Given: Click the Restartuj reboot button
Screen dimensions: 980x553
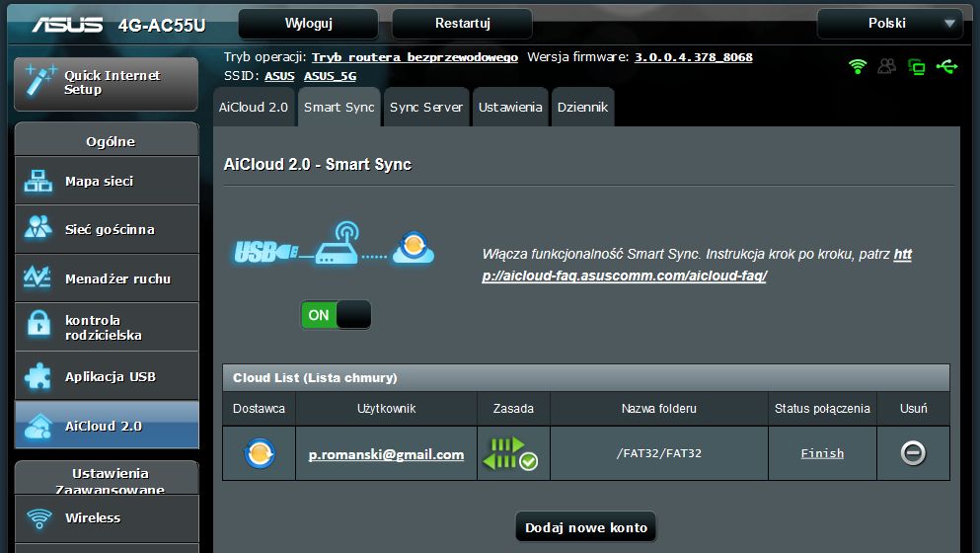Looking at the screenshot, I should pyautogui.click(x=462, y=23).
